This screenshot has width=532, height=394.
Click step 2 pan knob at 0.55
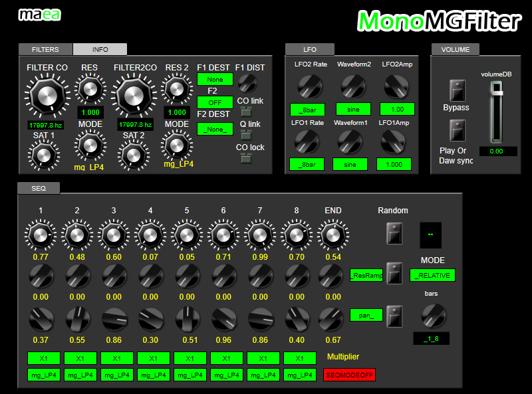(x=78, y=319)
